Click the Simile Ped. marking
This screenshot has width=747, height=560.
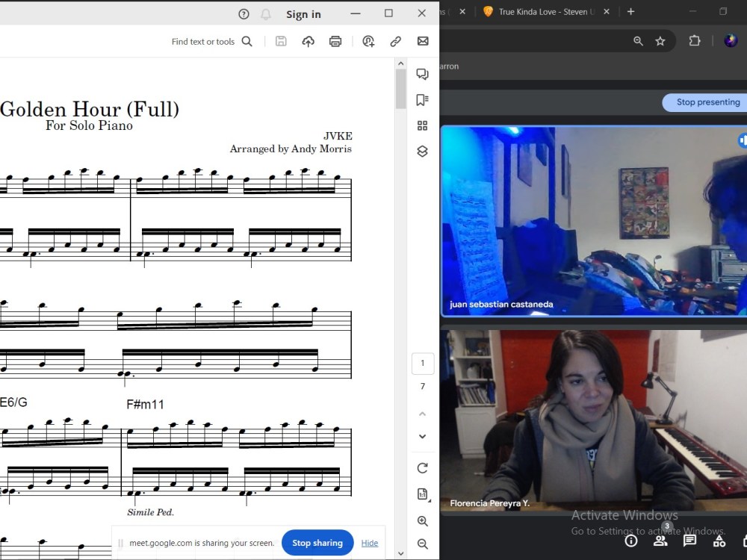[x=151, y=512]
